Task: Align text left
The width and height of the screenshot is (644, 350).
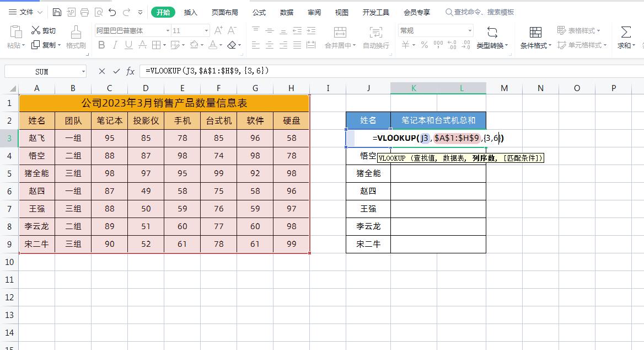Action: click(255, 45)
